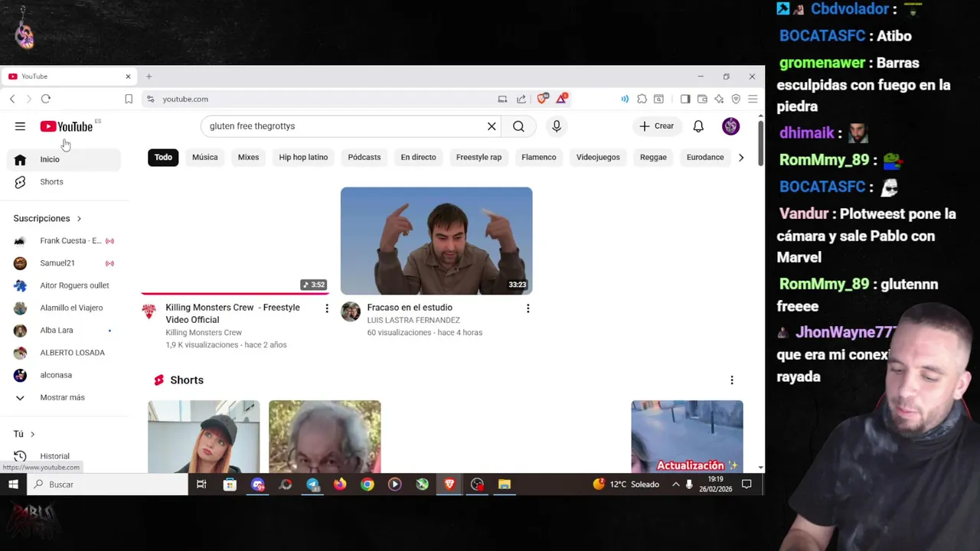Screen dimensions: 980x551
Task: Open the Shorts shelf options menu
Action: (x=732, y=380)
